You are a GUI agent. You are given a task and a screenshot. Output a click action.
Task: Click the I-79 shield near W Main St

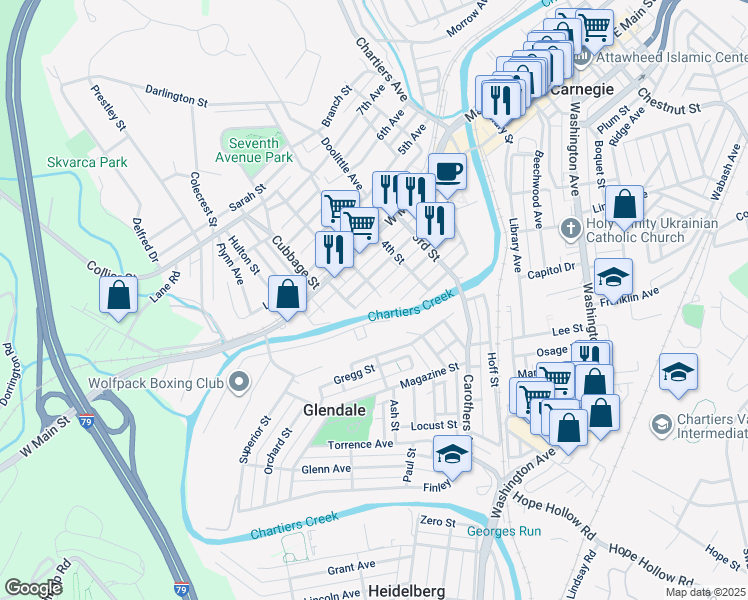pyautogui.click(x=86, y=422)
